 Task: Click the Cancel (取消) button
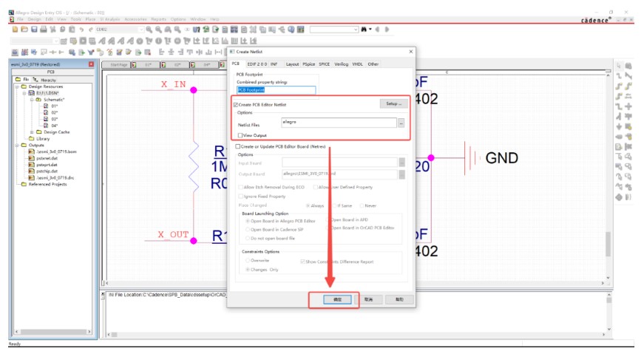coord(368,300)
